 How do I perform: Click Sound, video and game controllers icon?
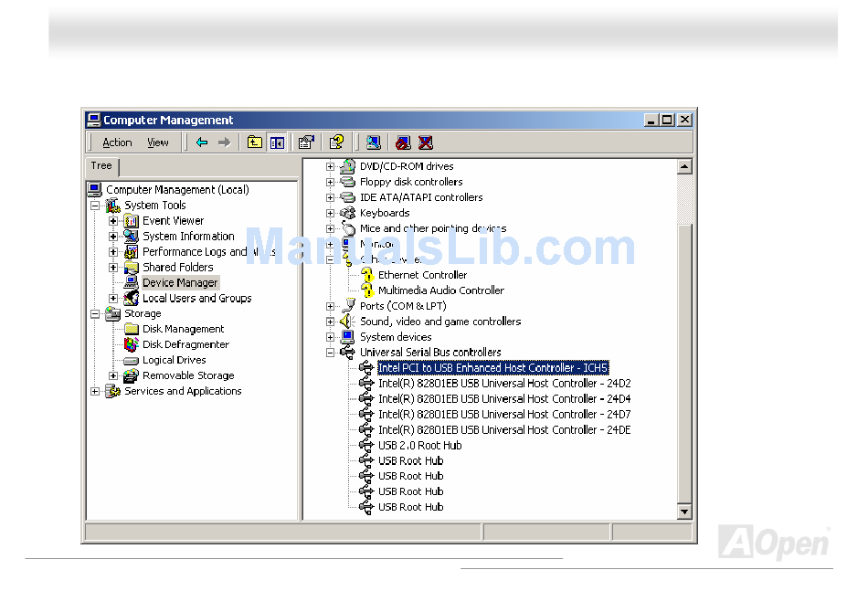click(347, 322)
